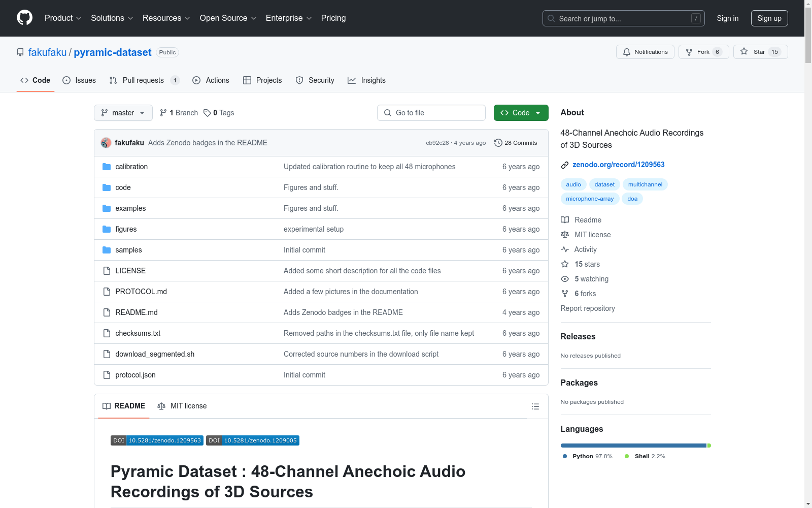Open checksums.txt file

click(138, 333)
